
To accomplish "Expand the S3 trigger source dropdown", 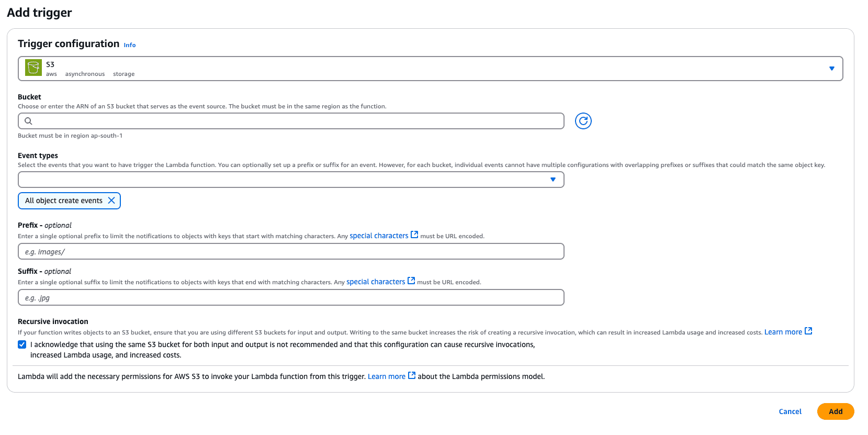I will 831,69.
